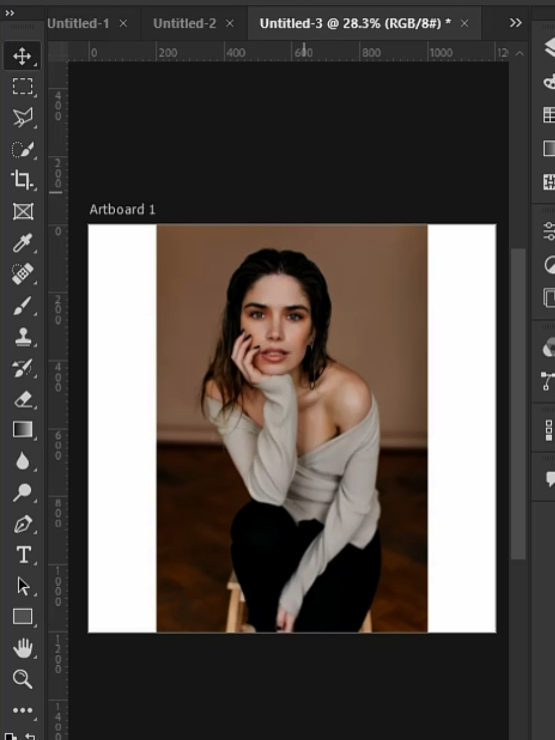Close the Untitled-2 document tab
Screen dimensions: 555x740
pyautogui.click(x=230, y=23)
